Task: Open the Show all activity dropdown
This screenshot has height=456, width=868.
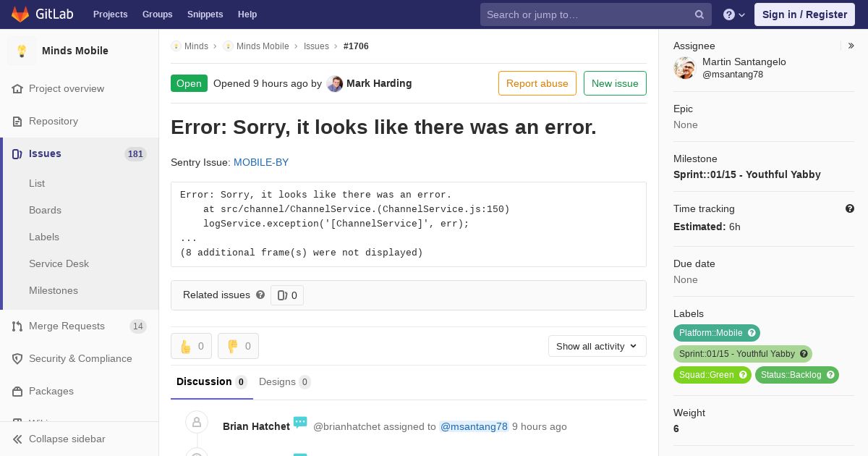Action: pos(597,346)
